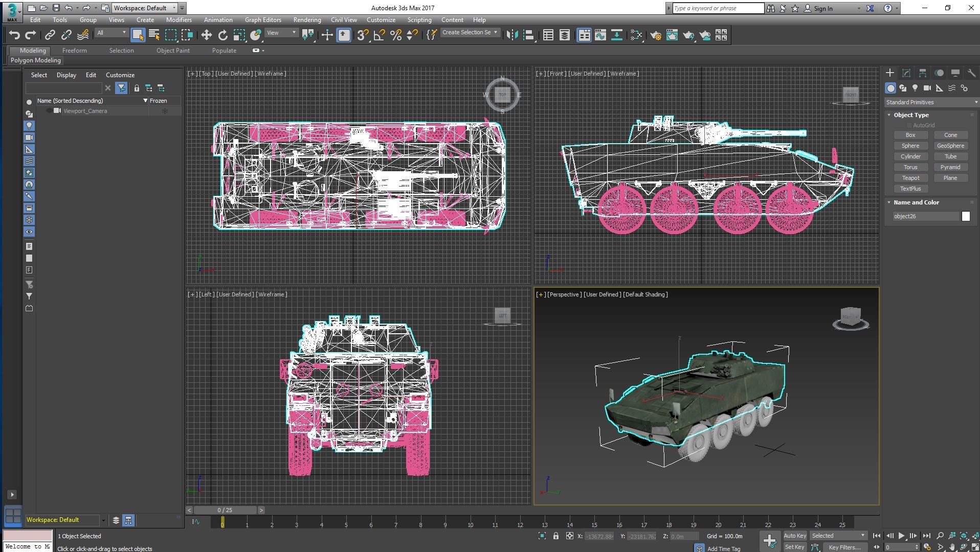Toggle the Percent Snap button

(395, 35)
